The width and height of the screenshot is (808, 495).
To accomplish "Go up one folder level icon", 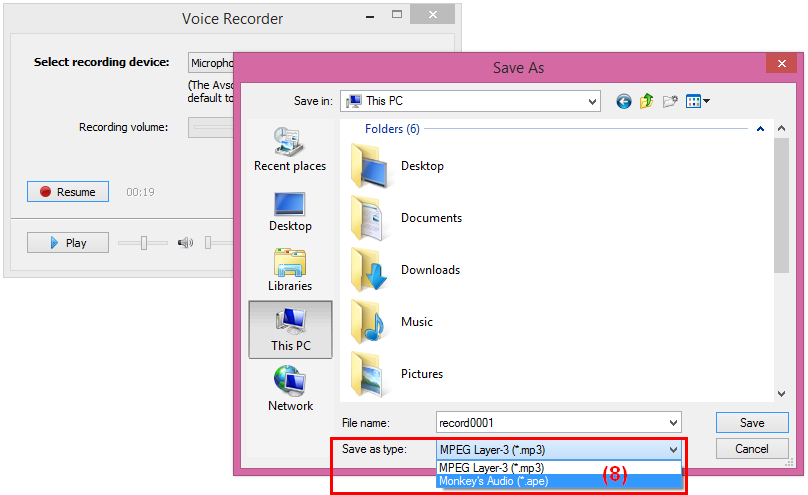I will [x=647, y=101].
